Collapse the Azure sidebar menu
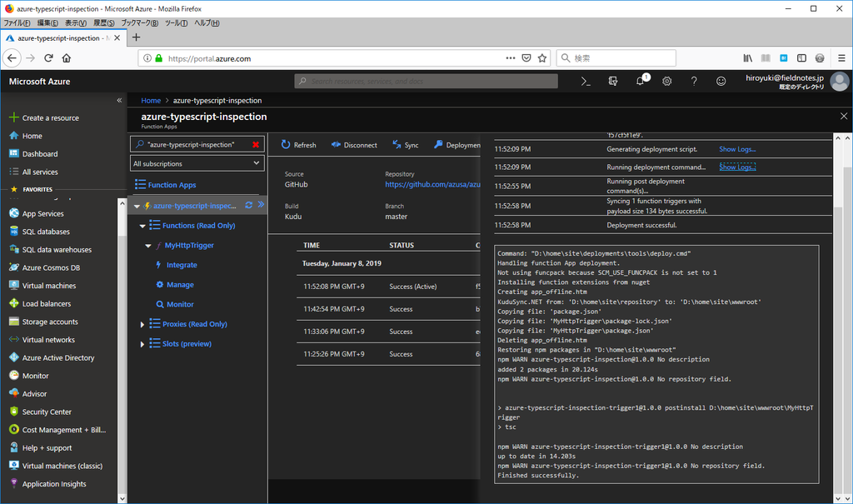 pos(119,100)
